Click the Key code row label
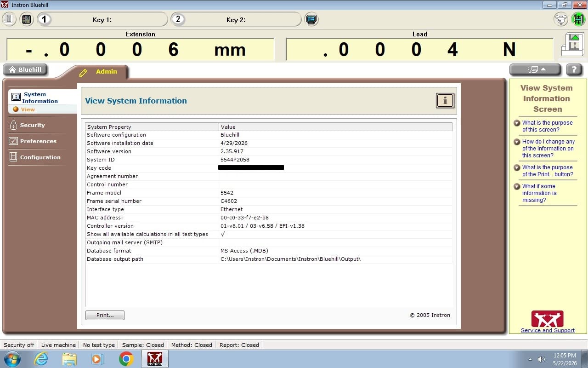The image size is (588, 368). (x=99, y=168)
